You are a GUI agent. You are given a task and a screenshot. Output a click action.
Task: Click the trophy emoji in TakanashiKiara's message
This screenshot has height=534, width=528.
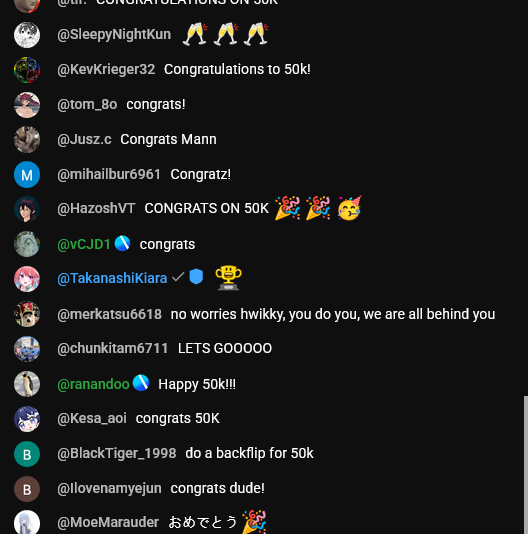tap(228, 278)
